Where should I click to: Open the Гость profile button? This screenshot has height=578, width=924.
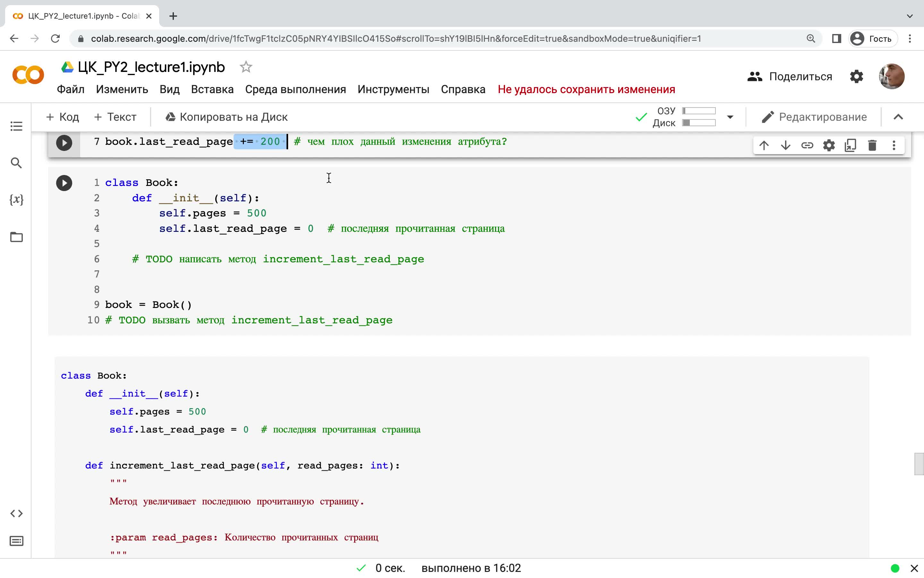pyautogui.click(x=873, y=39)
